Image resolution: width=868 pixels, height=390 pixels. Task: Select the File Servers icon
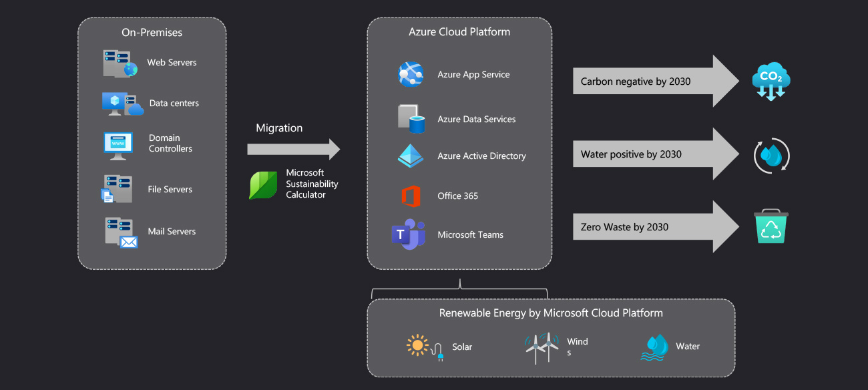tap(118, 189)
